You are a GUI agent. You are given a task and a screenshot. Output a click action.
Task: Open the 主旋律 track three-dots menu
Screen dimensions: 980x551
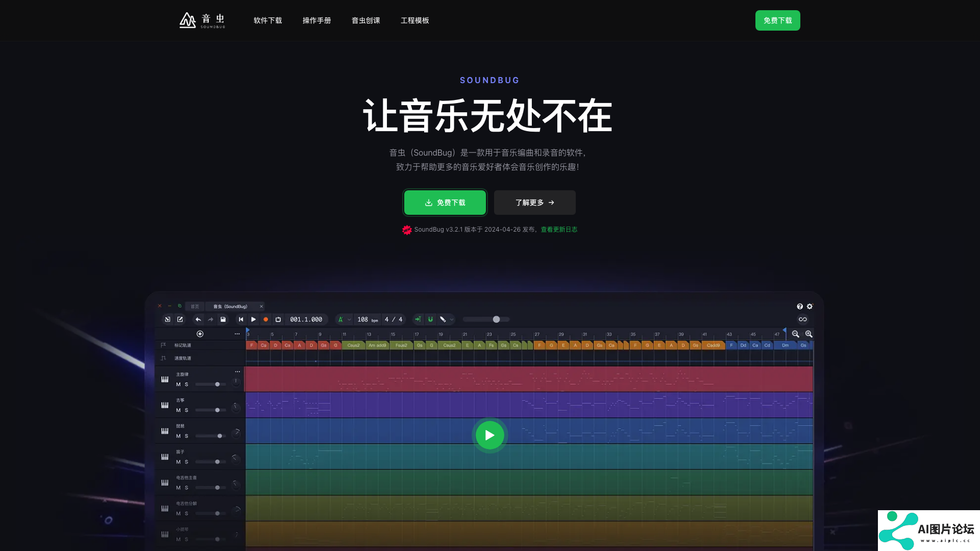237,371
